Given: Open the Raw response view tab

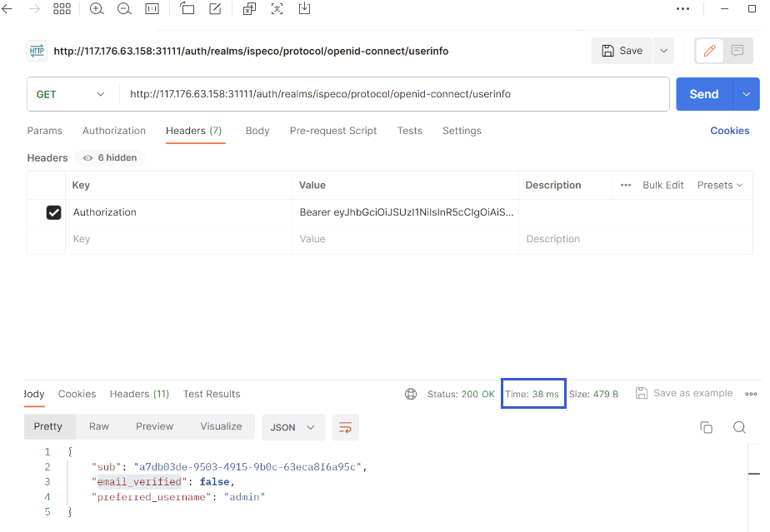Looking at the screenshot, I should pyautogui.click(x=99, y=426).
